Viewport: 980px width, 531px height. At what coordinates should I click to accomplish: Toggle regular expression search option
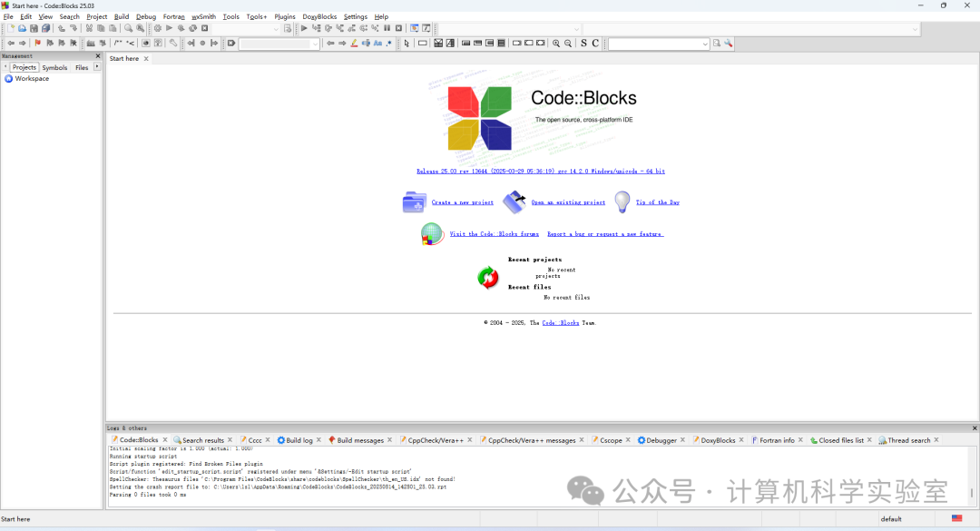point(389,44)
